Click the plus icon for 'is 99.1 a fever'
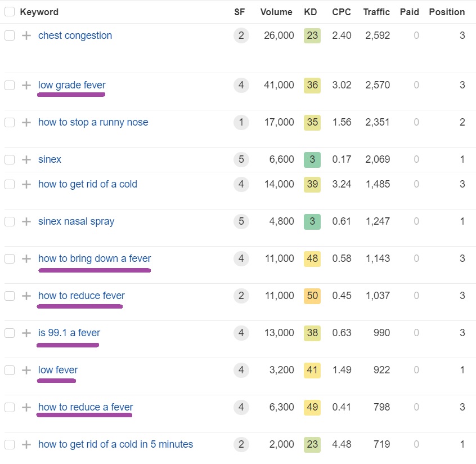Image resolution: width=476 pixels, height=464 pixels. pyautogui.click(x=26, y=333)
